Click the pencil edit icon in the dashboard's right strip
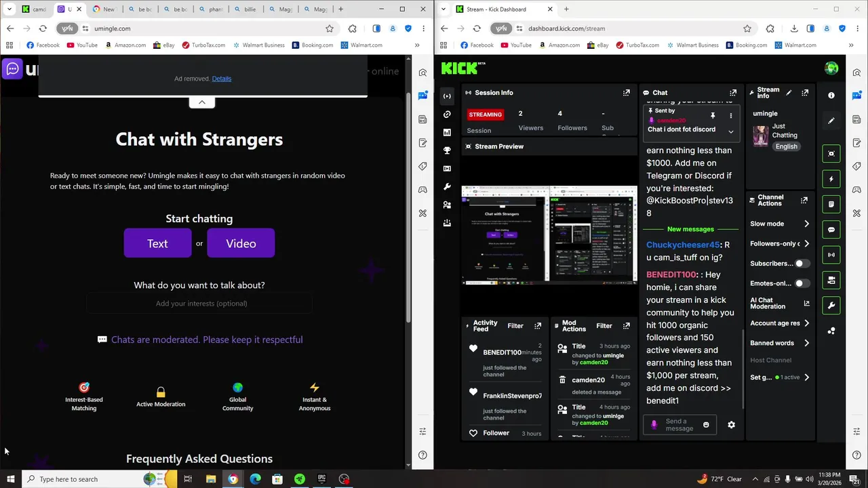This screenshot has width=868, height=488. pos(831,121)
